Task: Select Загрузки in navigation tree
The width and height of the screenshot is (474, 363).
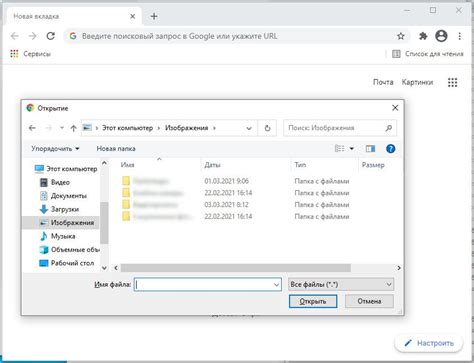Action: (x=59, y=209)
